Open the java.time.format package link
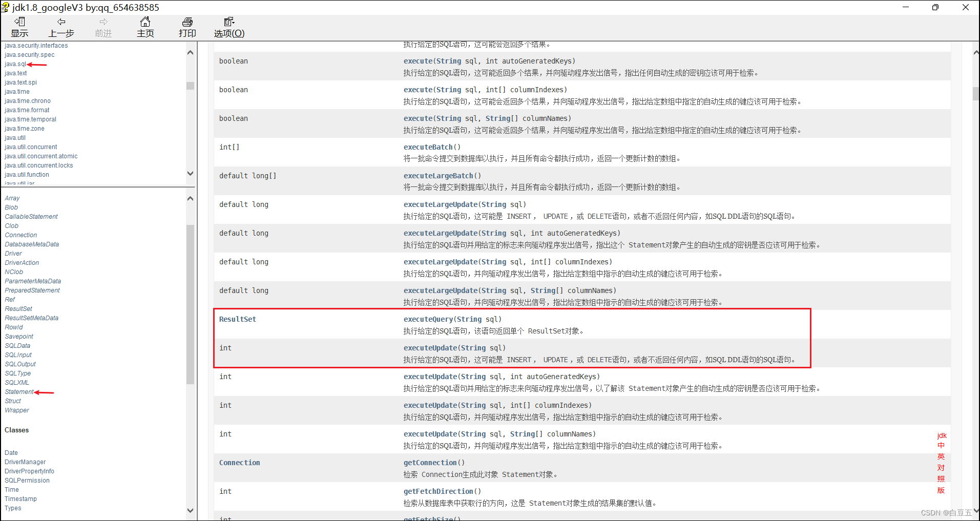The width and height of the screenshot is (980, 521). click(27, 110)
